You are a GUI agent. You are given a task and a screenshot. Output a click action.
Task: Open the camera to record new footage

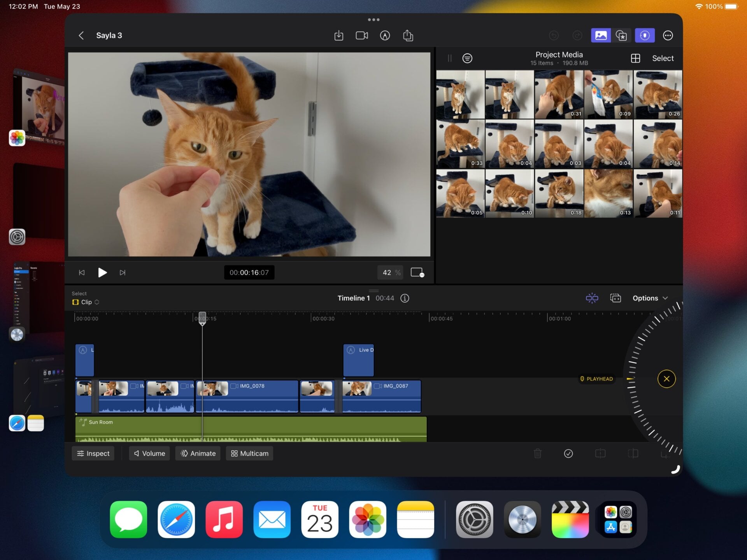point(361,35)
